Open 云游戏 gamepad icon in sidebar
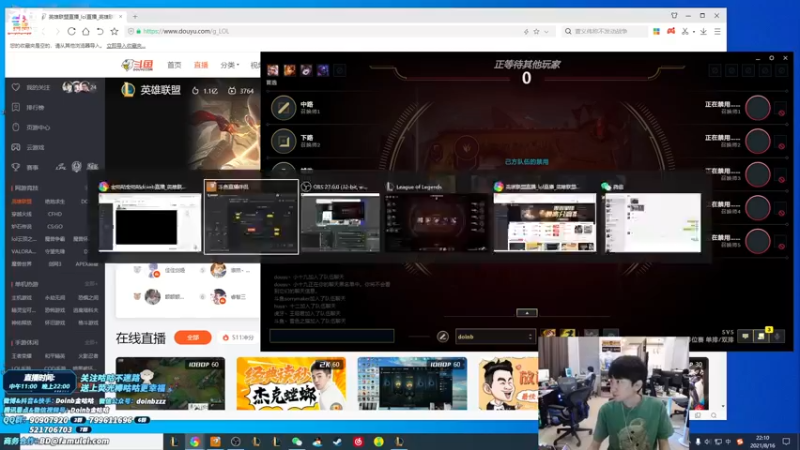 tap(16, 147)
